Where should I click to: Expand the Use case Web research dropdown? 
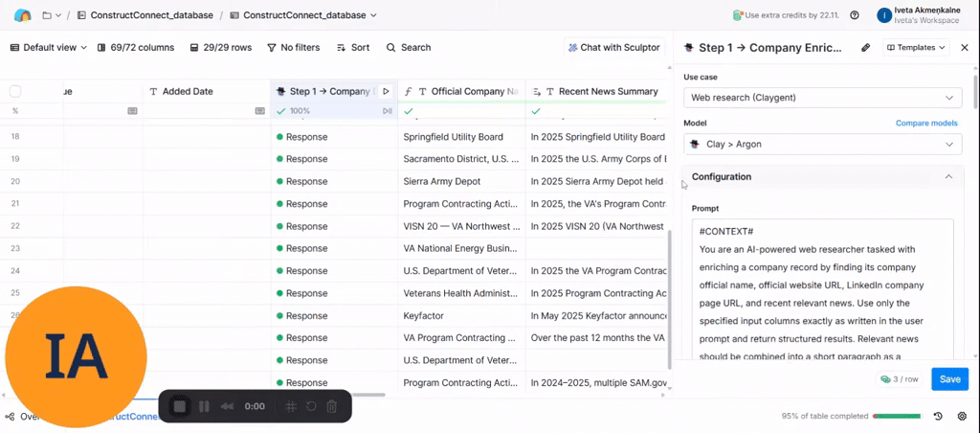click(x=823, y=98)
